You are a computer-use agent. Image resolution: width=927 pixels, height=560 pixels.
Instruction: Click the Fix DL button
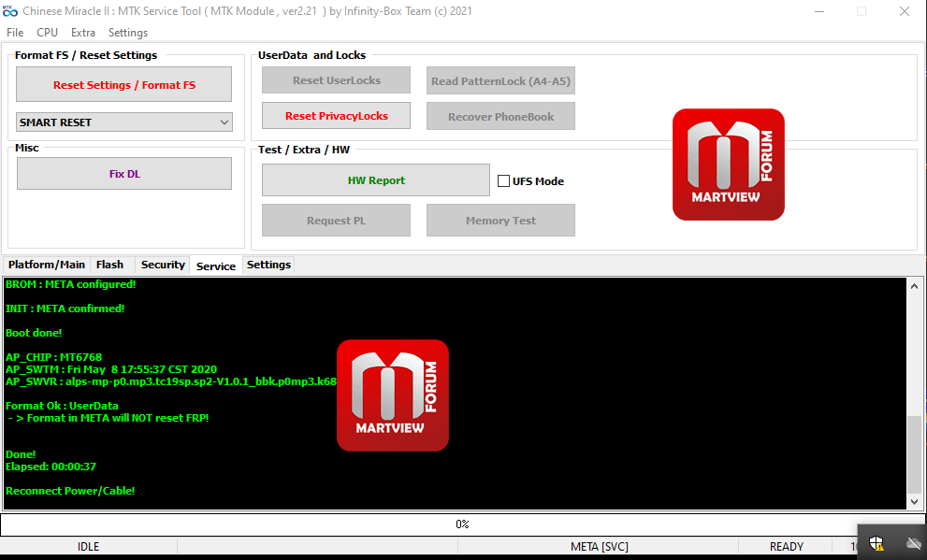click(124, 174)
